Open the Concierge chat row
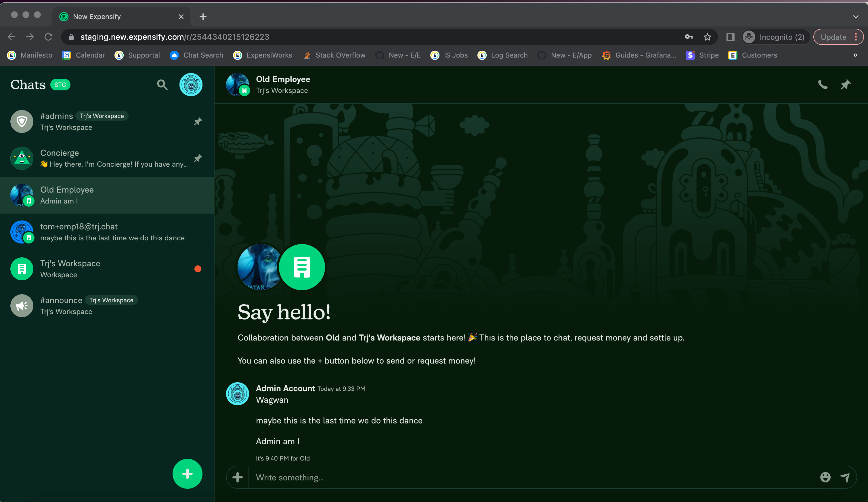 click(107, 158)
